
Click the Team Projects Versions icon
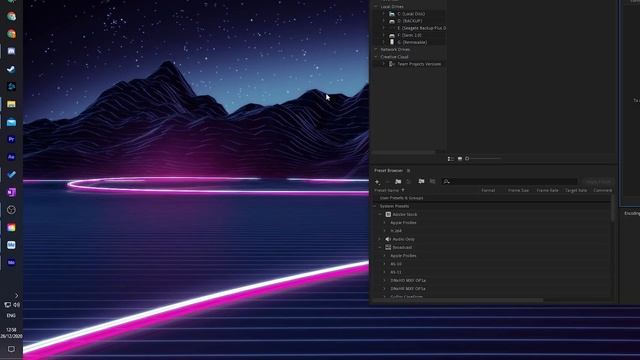pos(392,64)
